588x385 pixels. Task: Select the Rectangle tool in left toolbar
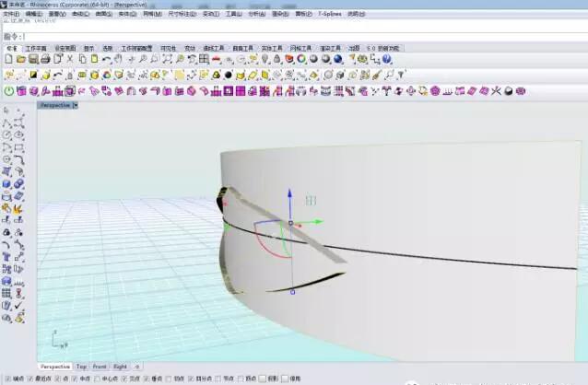click(x=18, y=147)
